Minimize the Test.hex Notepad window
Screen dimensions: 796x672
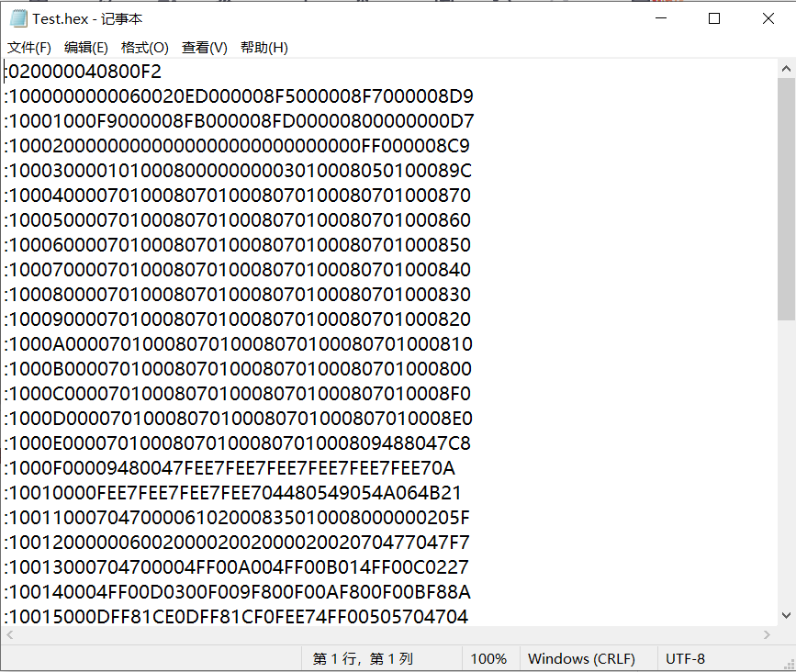(660, 18)
